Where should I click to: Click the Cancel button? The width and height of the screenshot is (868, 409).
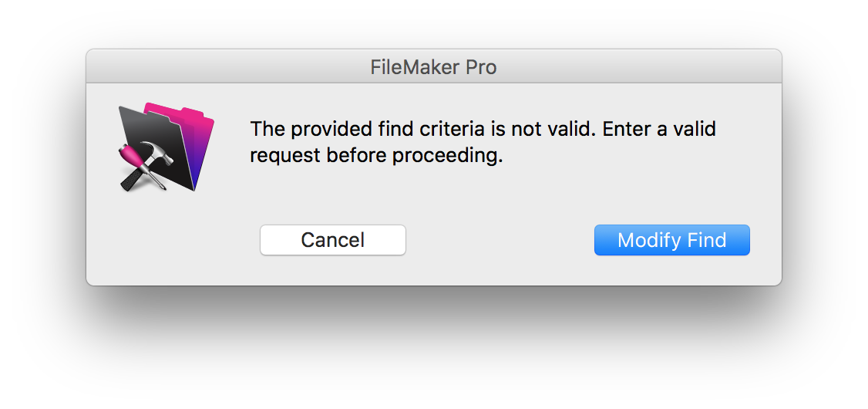coord(332,240)
